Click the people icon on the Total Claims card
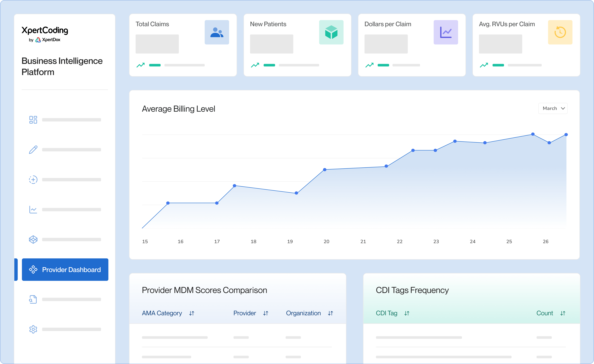This screenshot has height=364, width=594. tap(217, 32)
